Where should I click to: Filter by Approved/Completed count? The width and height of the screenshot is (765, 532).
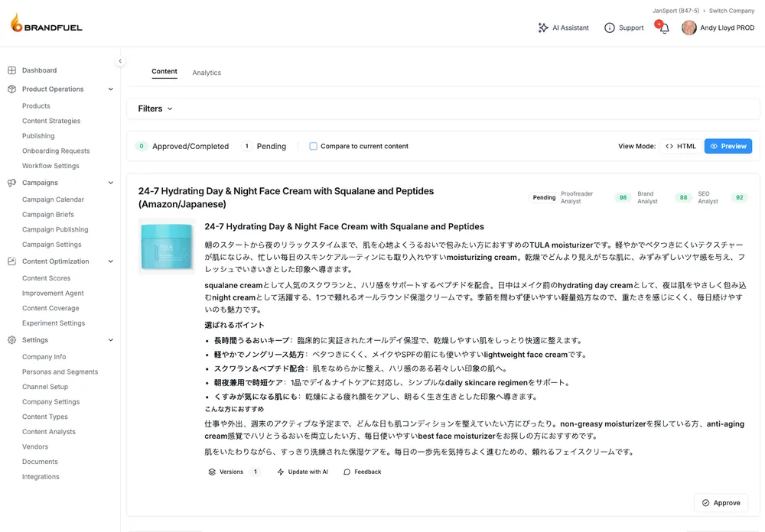coord(182,146)
